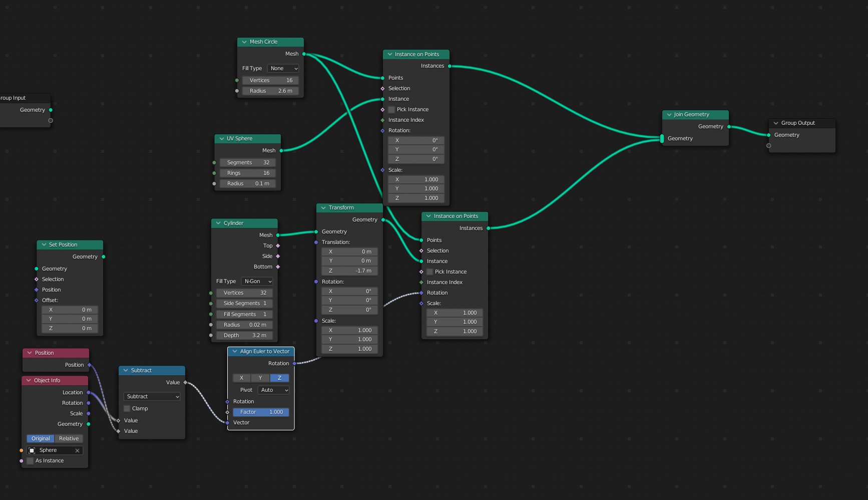
Task: Edit Set Position Offset X field
Action: [70, 310]
